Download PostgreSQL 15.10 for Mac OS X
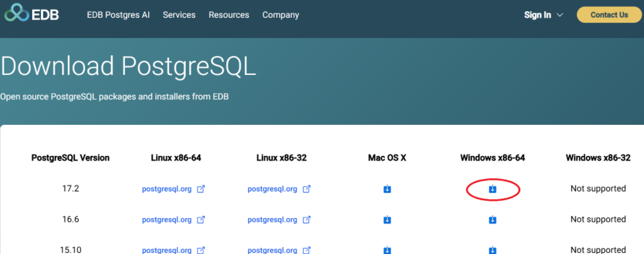Screen dimensions: 644x254 (387, 250)
